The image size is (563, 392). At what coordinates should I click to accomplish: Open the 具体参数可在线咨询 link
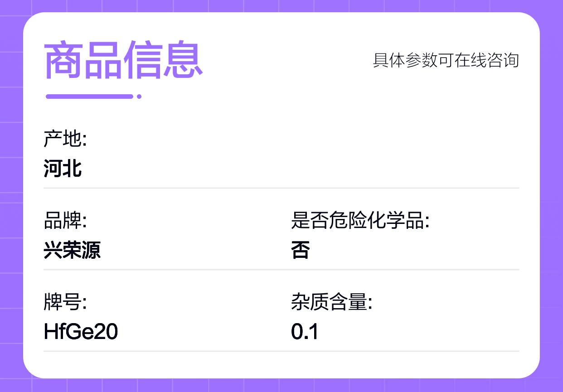point(446,60)
